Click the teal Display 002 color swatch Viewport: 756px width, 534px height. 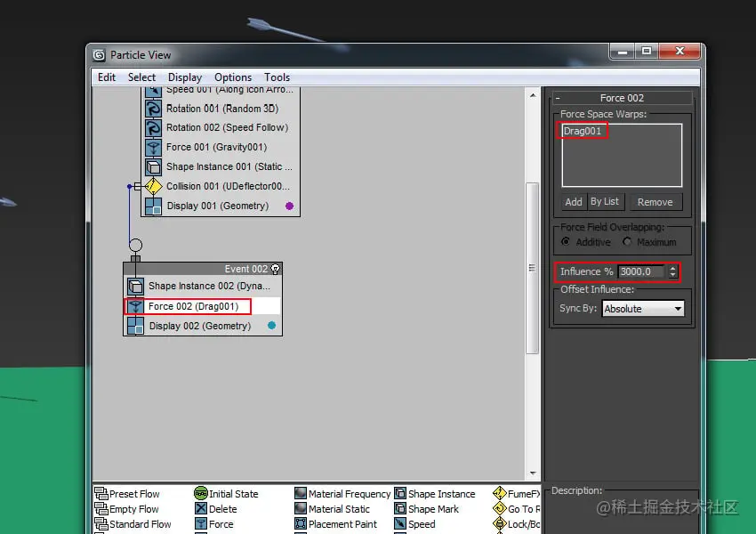[271, 326]
